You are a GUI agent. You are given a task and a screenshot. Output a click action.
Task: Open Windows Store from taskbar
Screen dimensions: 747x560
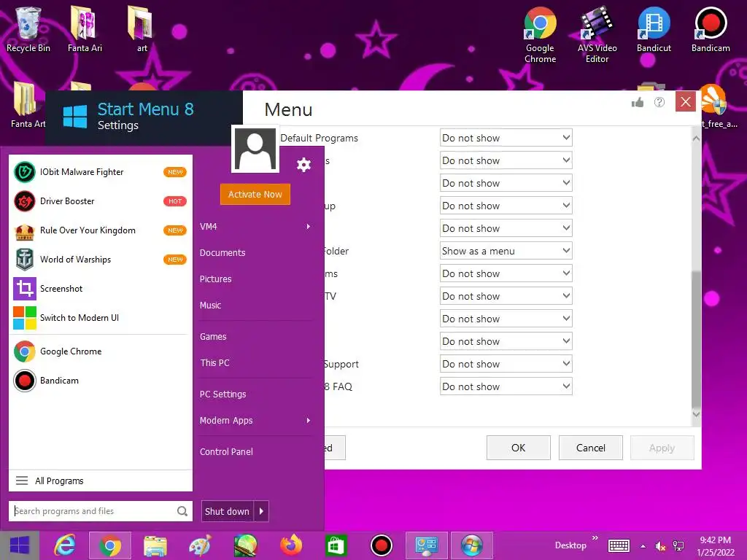(336, 545)
